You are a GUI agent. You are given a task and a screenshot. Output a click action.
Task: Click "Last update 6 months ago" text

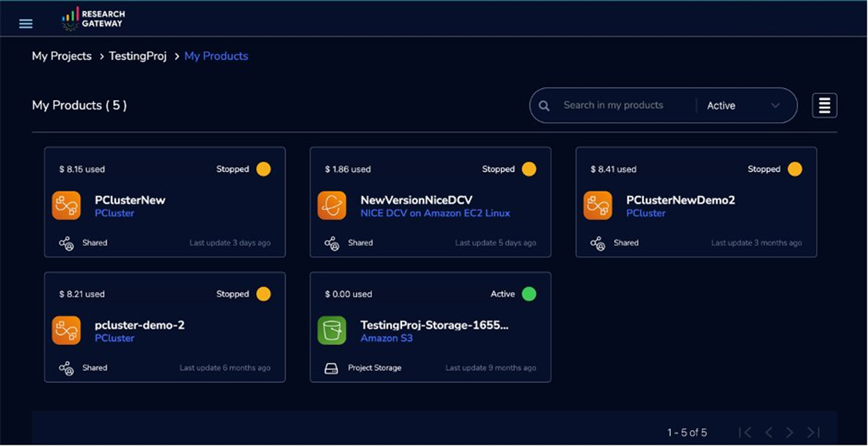(x=225, y=368)
